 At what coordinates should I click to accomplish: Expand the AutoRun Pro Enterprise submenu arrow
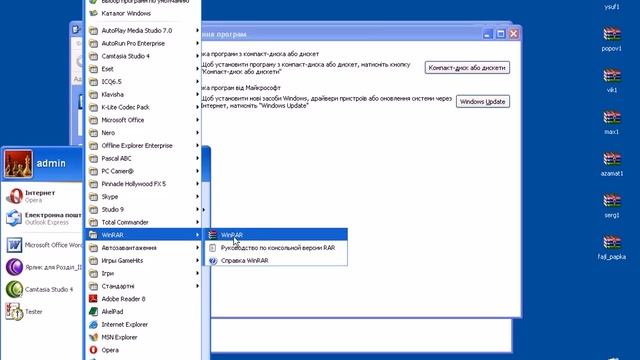click(x=197, y=43)
